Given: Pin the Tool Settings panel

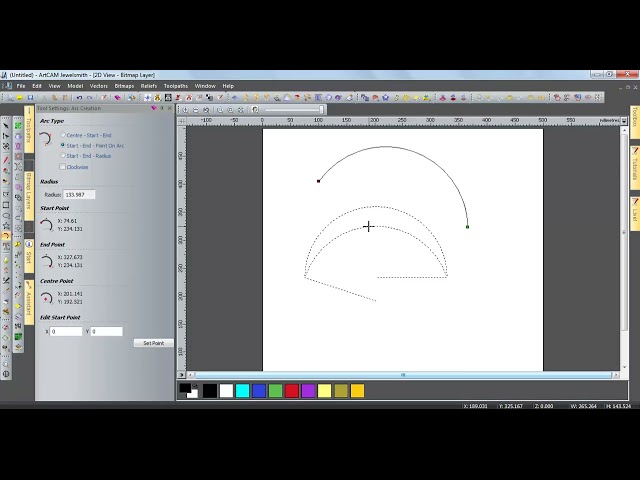Looking at the screenshot, I should 162,108.
